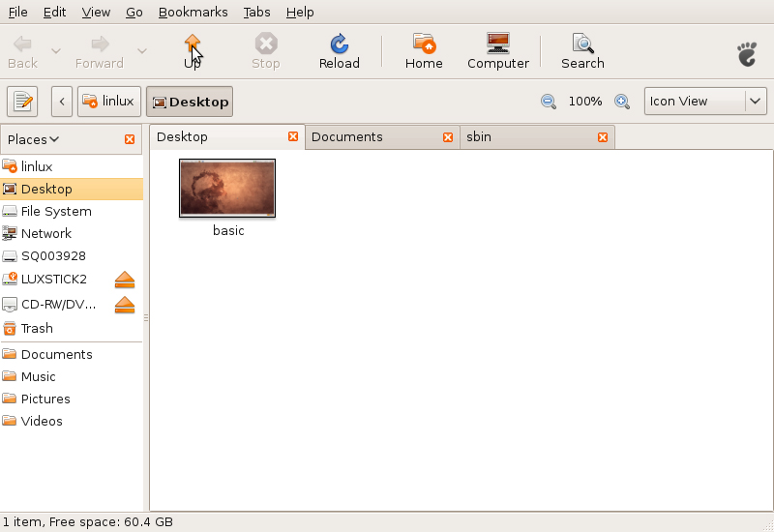Eject the CD-RW/DVD drive

(125, 305)
